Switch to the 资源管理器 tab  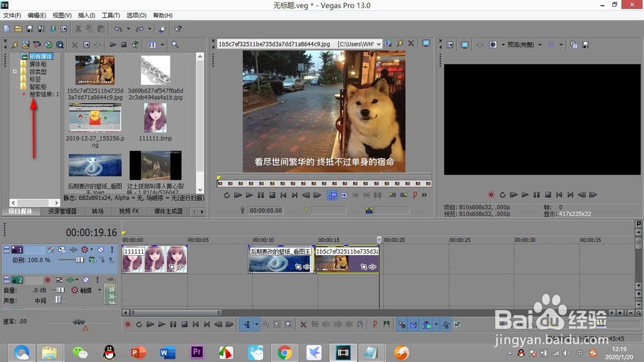62,211
